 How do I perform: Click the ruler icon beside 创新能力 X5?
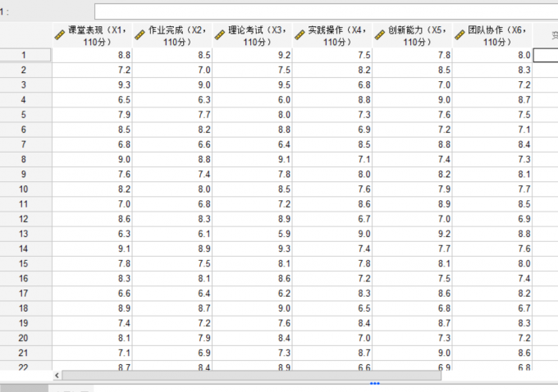[x=380, y=35]
